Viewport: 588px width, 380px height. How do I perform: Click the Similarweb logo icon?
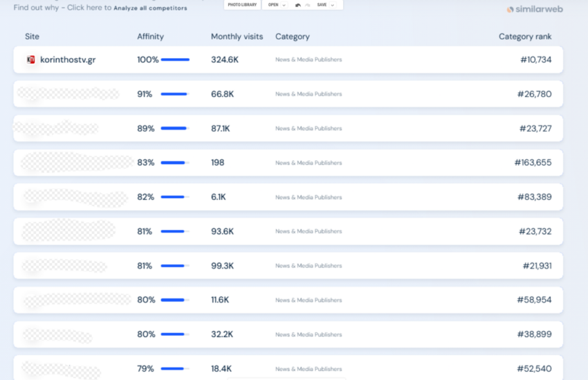pyautogui.click(x=510, y=10)
